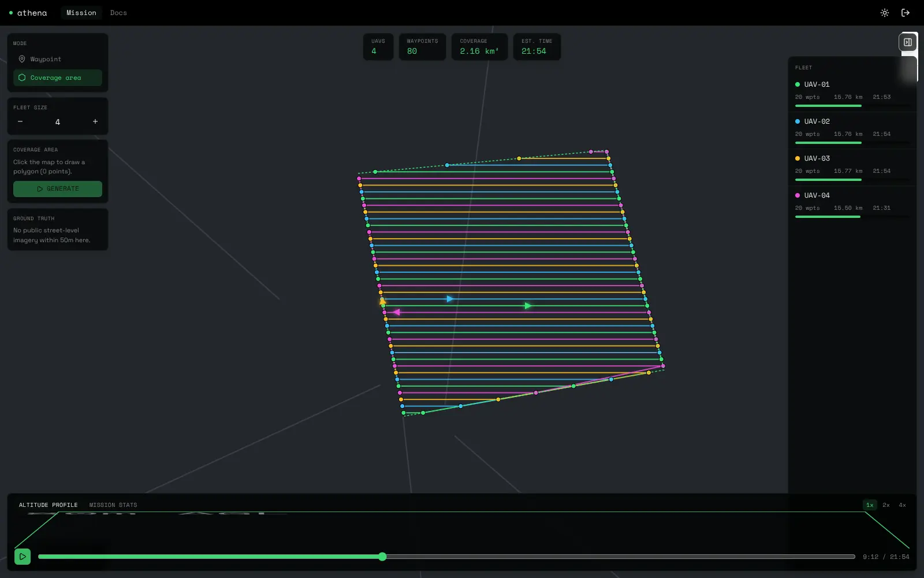The image size is (924, 578).
Task: Set playback speed to 4x
Action: [x=902, y=505]
